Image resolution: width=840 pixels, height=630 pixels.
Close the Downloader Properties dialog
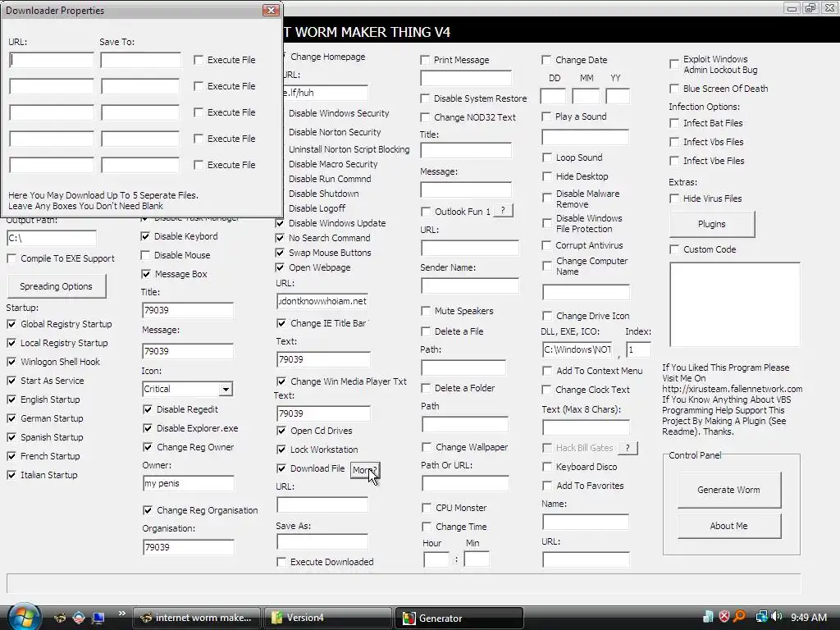click(x=271, y=10)
